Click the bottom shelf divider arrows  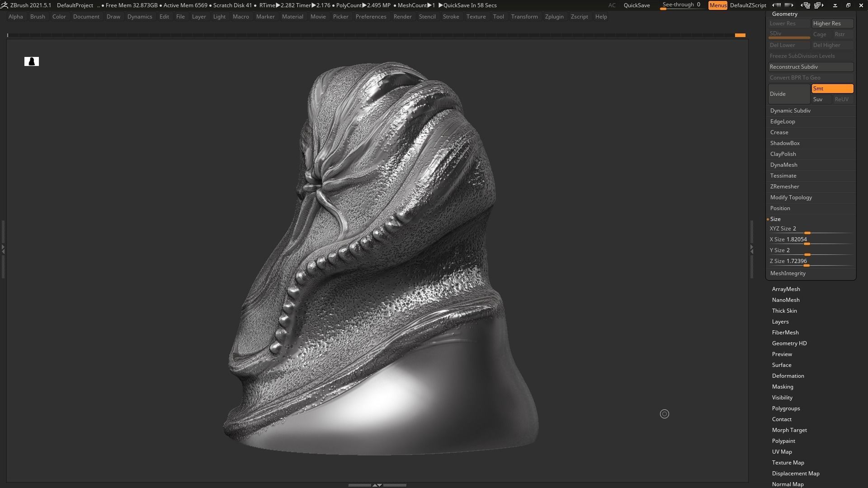click(377, 485)
